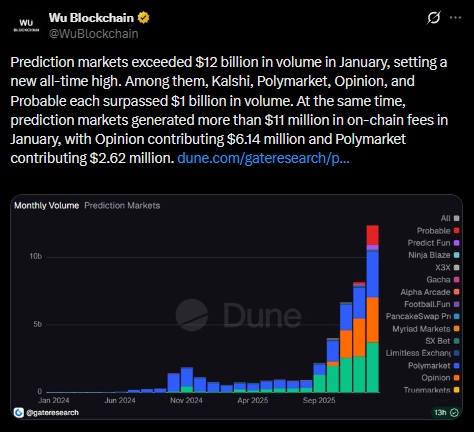Click the tall bar above Nov 2024

(187, 380)
